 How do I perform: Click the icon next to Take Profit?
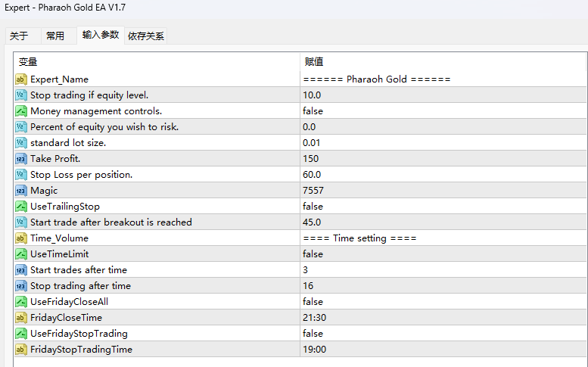21,159
